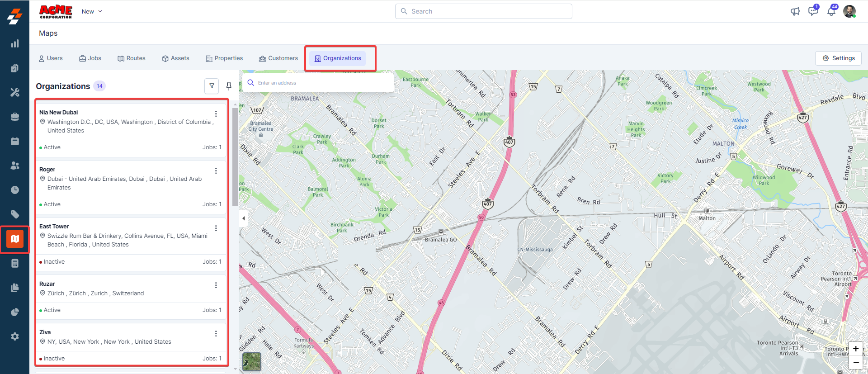Screen dimensions: 868x374
Task: Focus the top Search field
Action: (484, 11)
